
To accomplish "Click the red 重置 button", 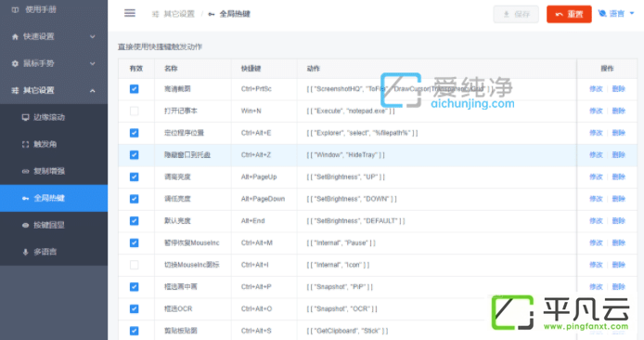I will [569, 14].
